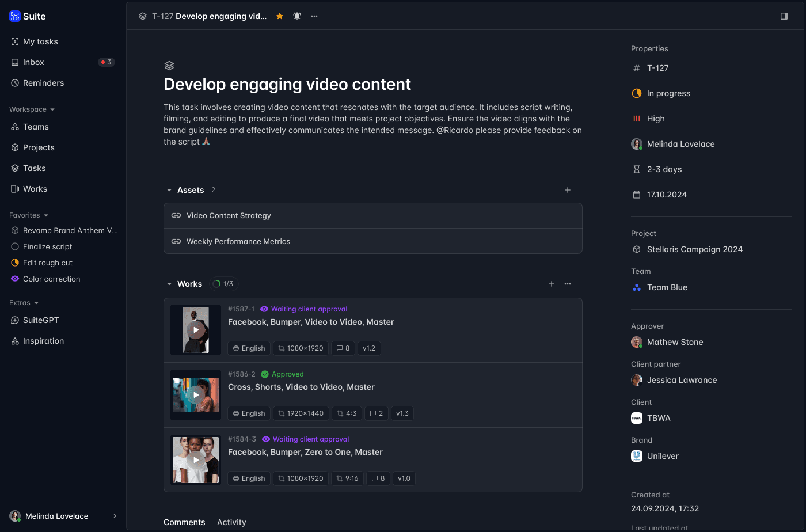The image size is (806, 532).
Task: Go to Reminders in the sidebar
Action: (43, 83)
